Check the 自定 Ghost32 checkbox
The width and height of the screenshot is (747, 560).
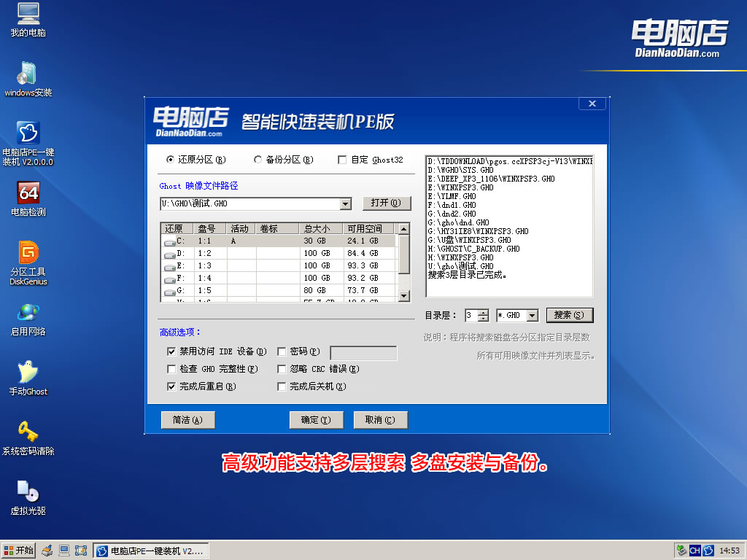pyautogui.click(x=342, y=160)
